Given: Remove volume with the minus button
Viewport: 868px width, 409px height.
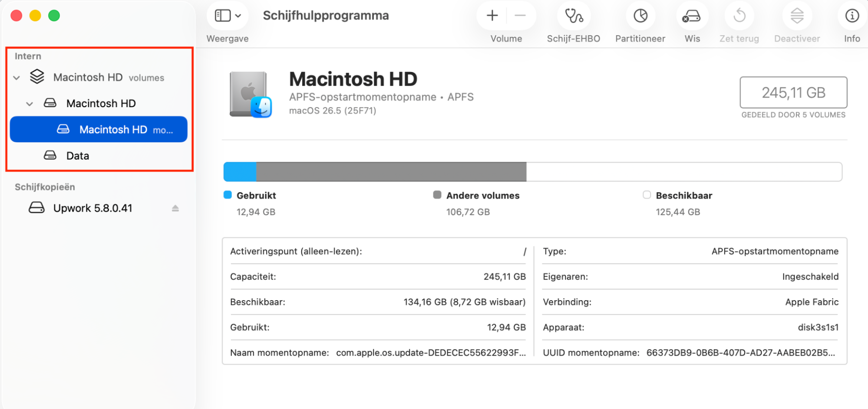Looking at the screenshot, I should click(x=520, y=16).
